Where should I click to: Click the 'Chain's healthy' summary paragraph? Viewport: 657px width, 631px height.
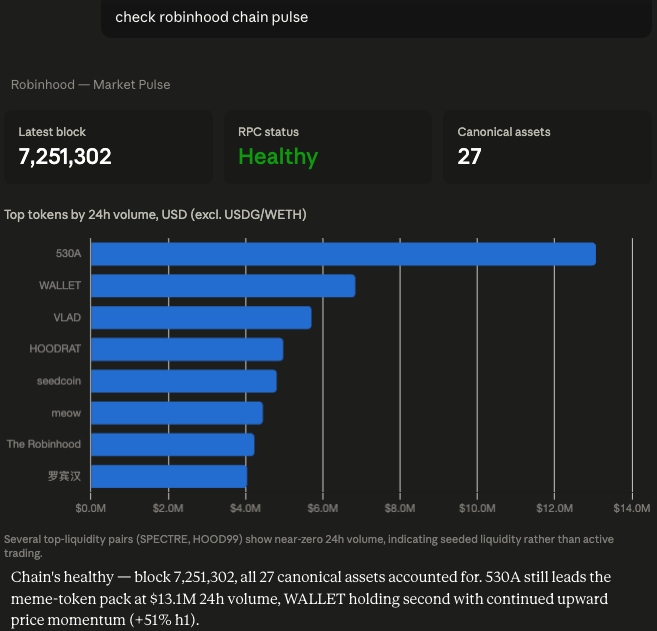pos(310,598)
